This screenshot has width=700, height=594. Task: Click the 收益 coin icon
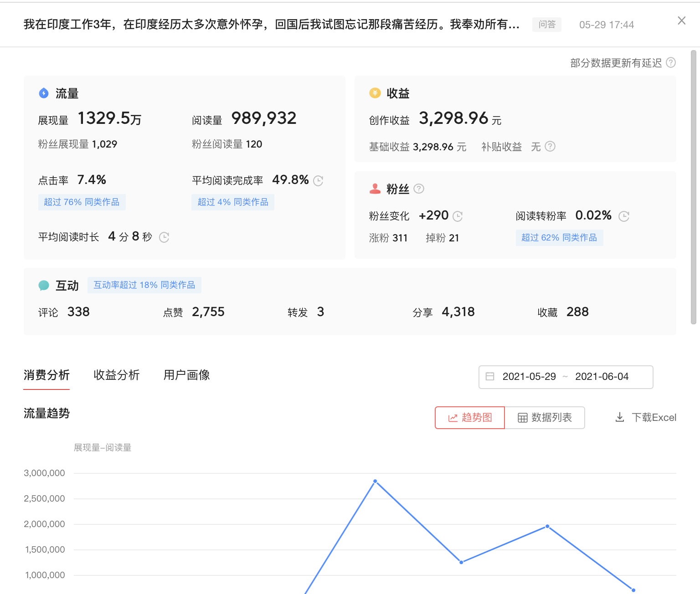point(375,93)
